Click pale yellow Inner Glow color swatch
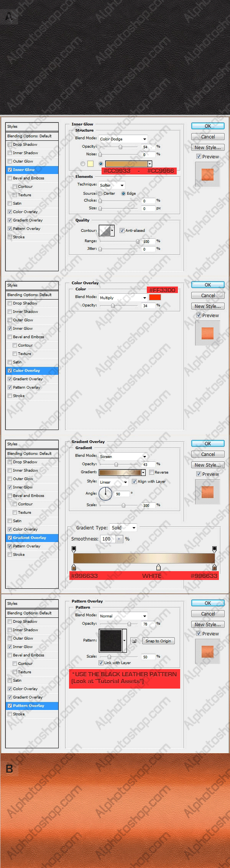This screenshot has height=868, width=230. (x=90, y=164)
